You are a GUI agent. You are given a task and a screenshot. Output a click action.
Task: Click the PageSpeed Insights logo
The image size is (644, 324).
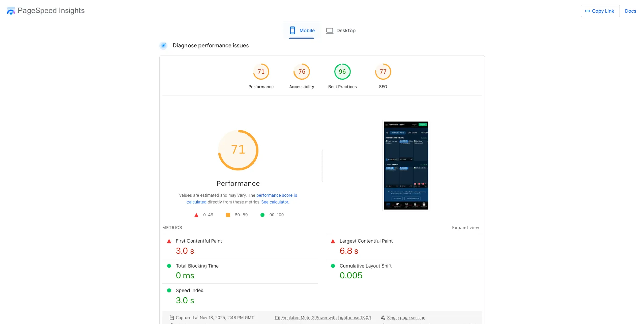(x=11, y=11)
